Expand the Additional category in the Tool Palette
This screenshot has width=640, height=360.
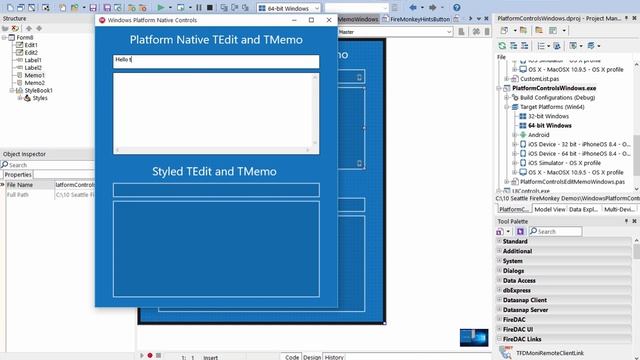point(499,251)
